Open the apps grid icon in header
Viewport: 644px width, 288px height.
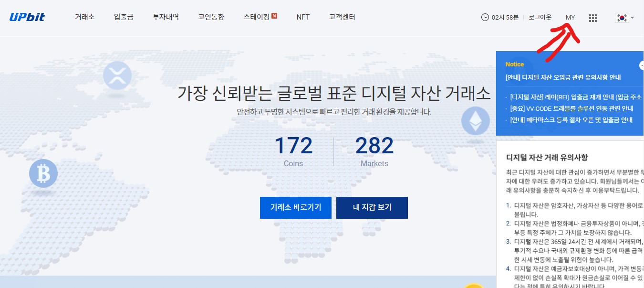[x=592, y=18]
